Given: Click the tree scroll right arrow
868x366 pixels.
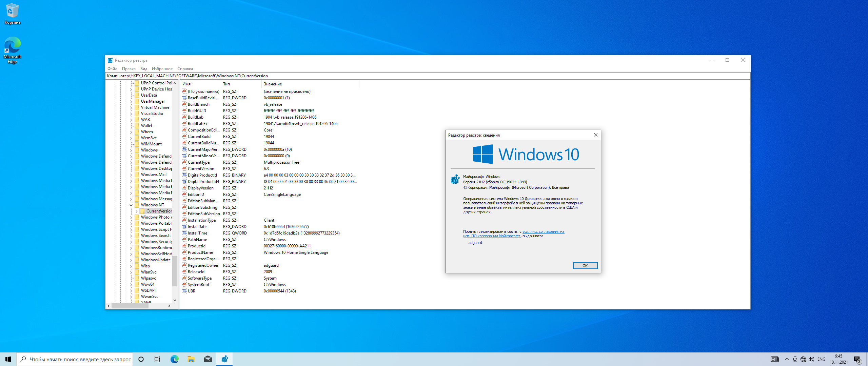Looking at the screenshot, I should pos(169,306).
